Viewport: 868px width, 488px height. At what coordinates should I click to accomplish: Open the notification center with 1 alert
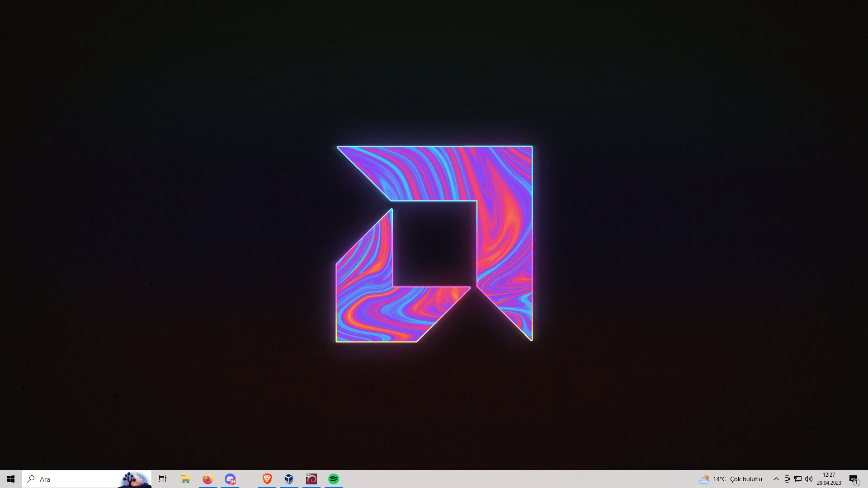coord(854,479)
